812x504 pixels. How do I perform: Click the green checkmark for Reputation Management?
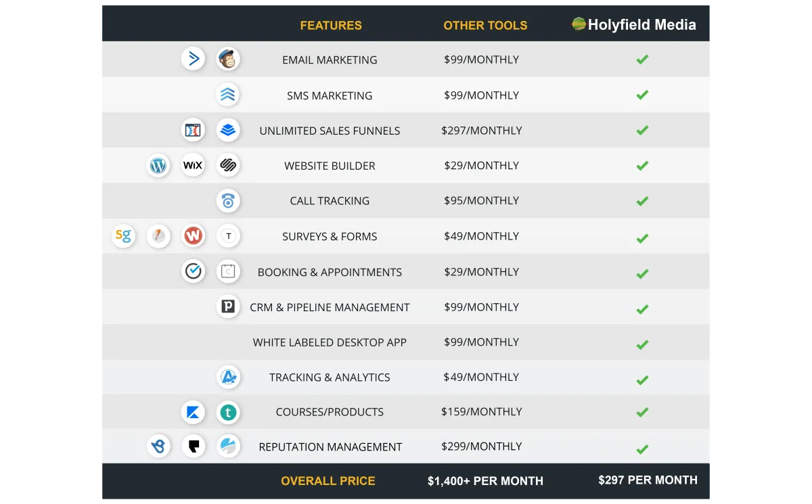642,449
